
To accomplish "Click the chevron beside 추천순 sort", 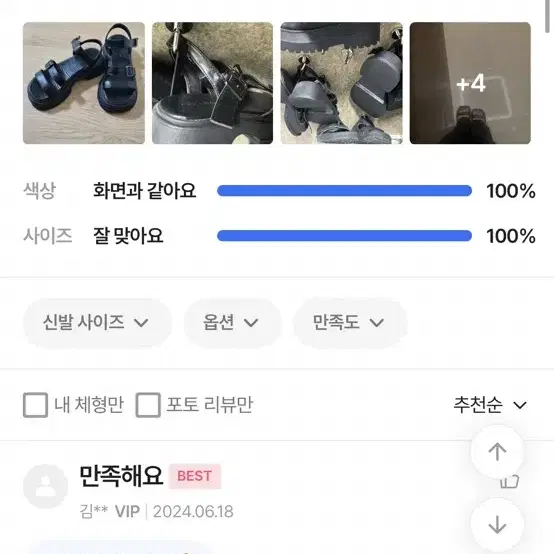I will click(520, 405).
